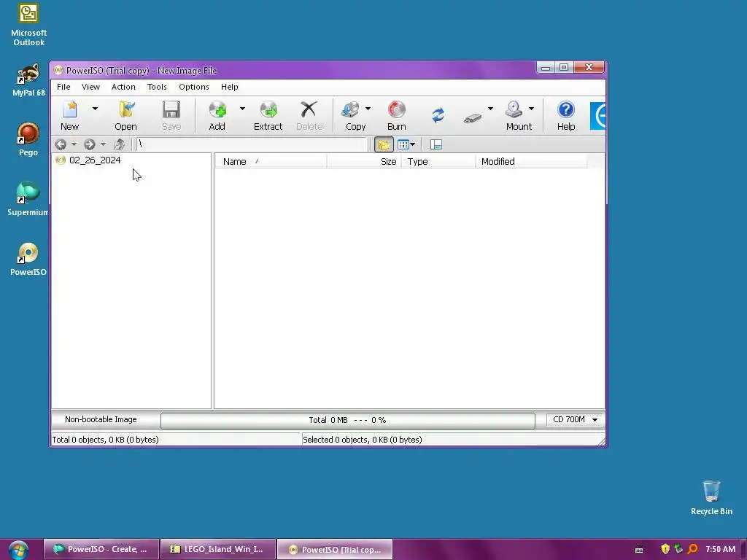Sort by the Size column header
Image resolution: width=747 pixels, height=560 pixels.
(x=364, y=161)
